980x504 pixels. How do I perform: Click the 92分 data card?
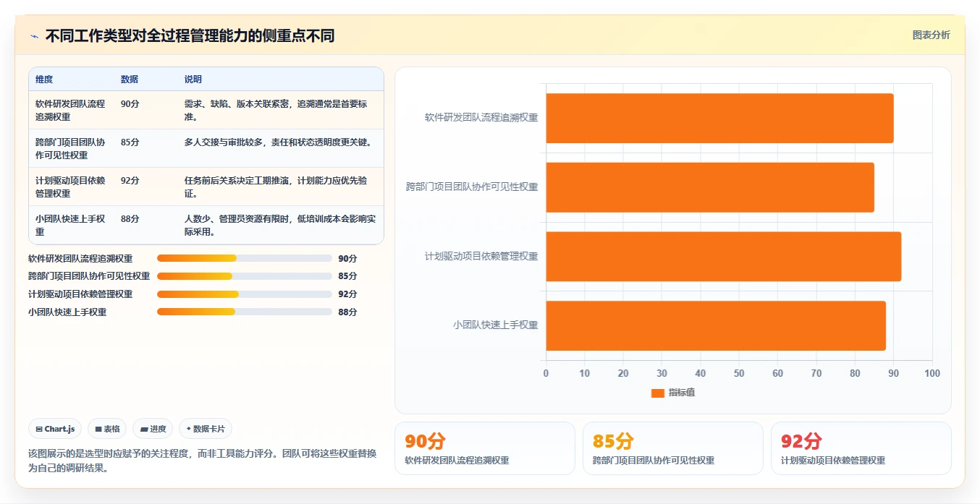(x=861, y=448)
